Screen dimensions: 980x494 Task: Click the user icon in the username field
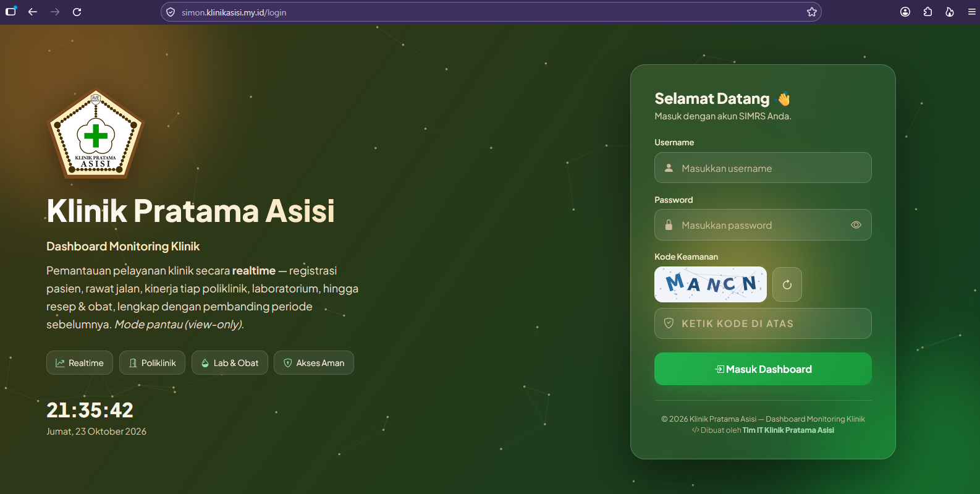point(669,168)
